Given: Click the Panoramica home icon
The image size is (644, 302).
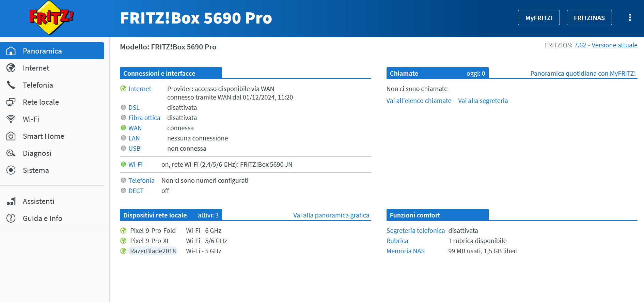Looking at the screenshot, I should pos(11,51).
